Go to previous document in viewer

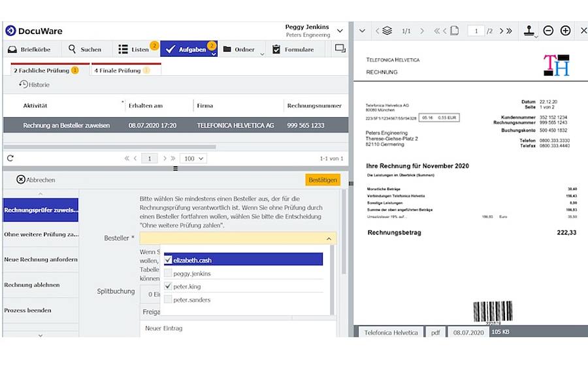pyautogui.click(x=377, y=31)
